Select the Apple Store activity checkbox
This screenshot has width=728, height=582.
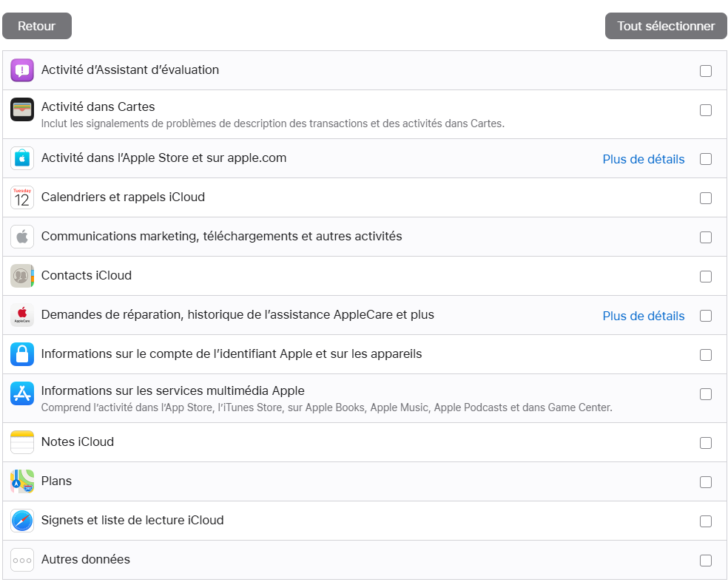706,159
